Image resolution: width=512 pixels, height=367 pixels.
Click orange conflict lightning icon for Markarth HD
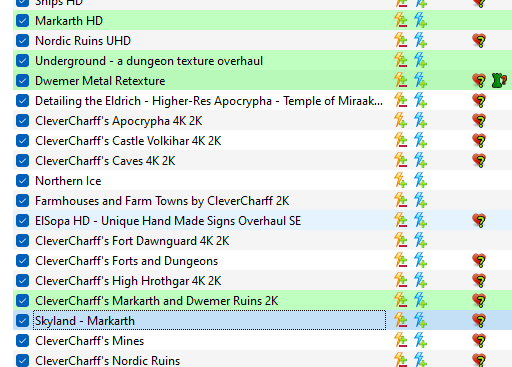click(400, 20)
